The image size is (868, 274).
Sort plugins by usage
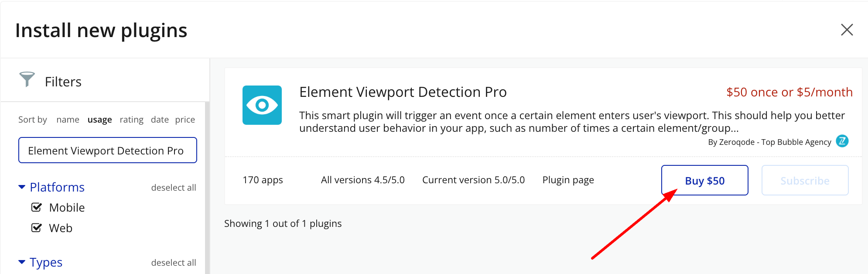pos(99,120)
